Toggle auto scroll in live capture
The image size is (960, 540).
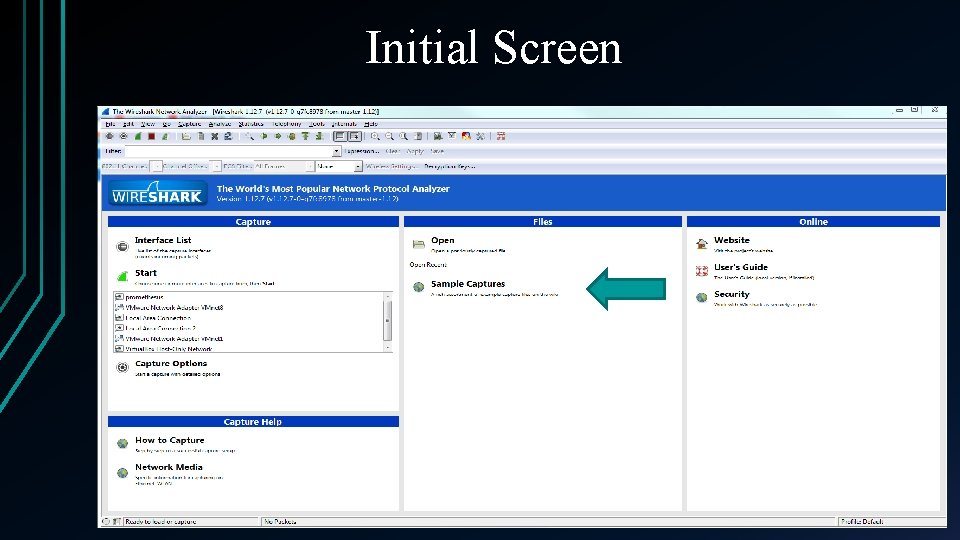354,137
